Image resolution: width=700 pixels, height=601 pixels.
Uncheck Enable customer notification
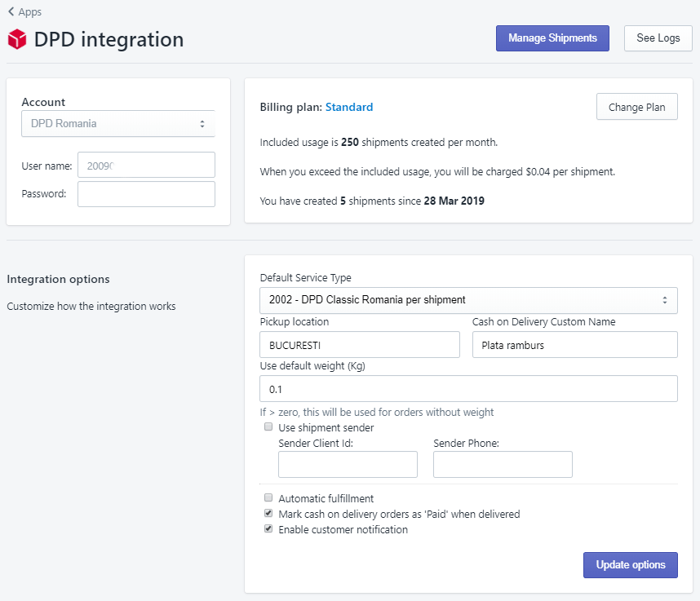click(x=268, y=528)
